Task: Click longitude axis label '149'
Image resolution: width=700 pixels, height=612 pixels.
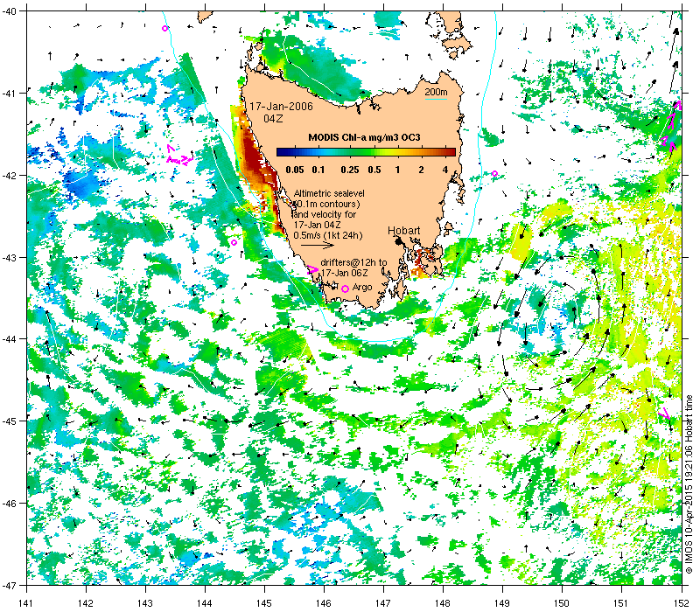Action: pos(502,603)
